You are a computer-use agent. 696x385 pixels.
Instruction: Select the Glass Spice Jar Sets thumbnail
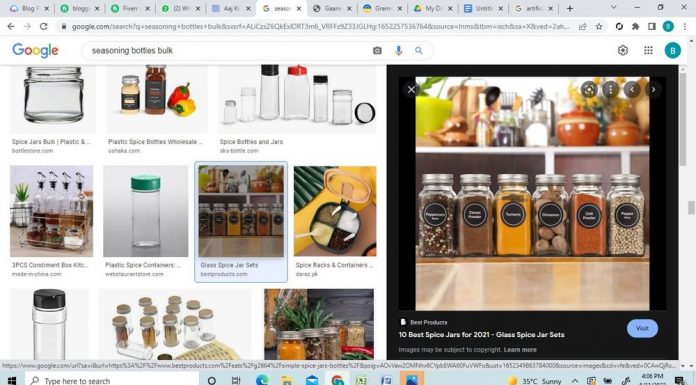click(x=241, y=211)
